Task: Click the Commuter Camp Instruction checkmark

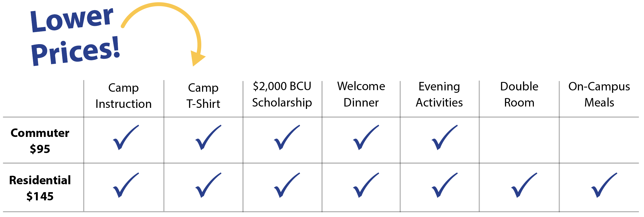Action: tap(126, 137)
